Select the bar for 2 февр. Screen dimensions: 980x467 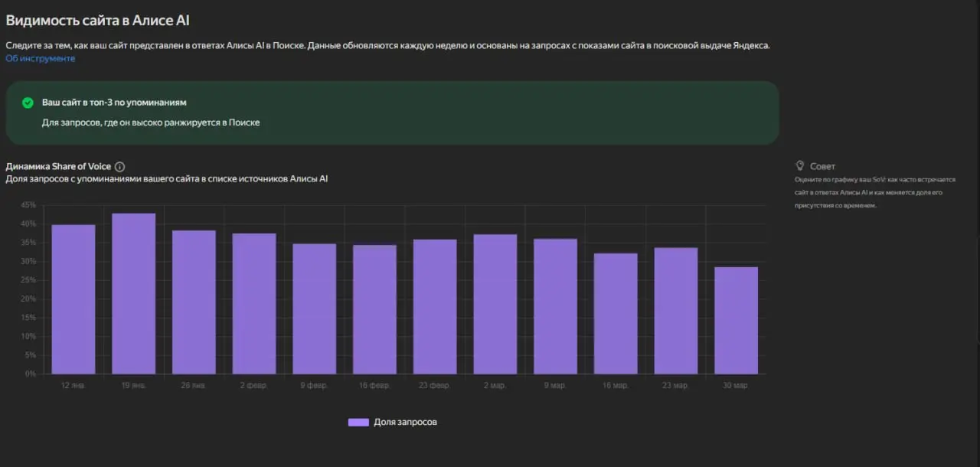(x=254, y=304)
